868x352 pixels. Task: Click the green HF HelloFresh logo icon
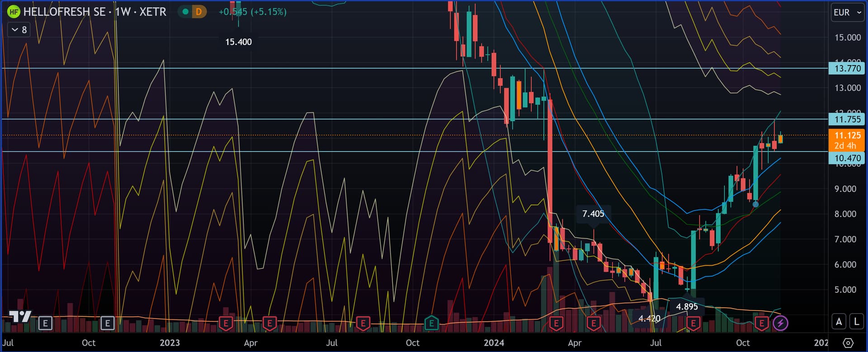click(14, 12)
